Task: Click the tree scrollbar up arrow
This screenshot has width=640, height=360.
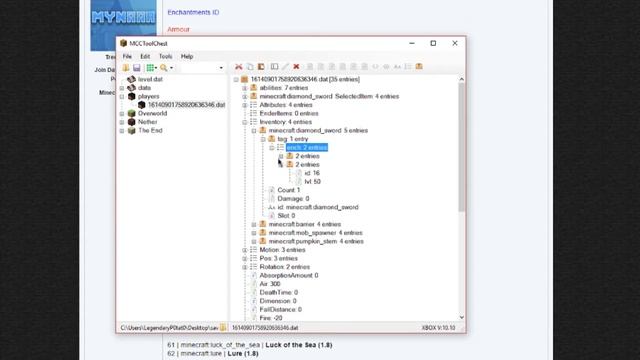Action: 462,79
